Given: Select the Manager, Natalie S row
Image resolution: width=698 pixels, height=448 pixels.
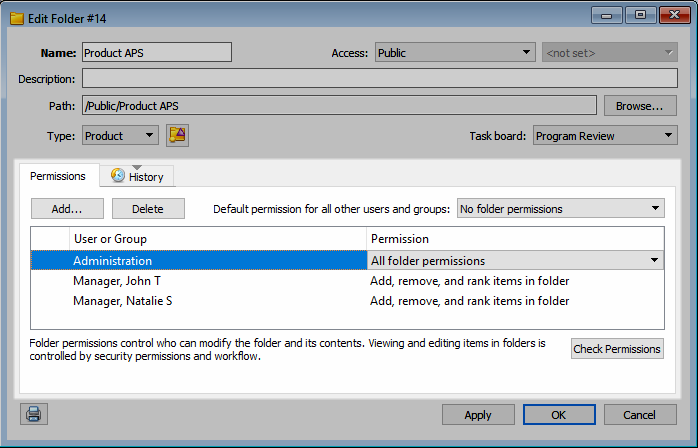Looking at the screenshot, I should pyautogui.click(x=124, y=301).
